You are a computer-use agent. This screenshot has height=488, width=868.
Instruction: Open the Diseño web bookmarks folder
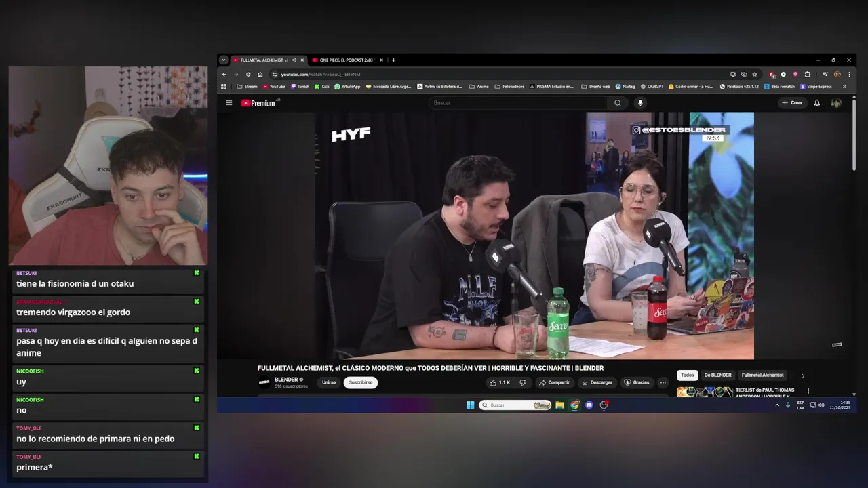[595, 87]
